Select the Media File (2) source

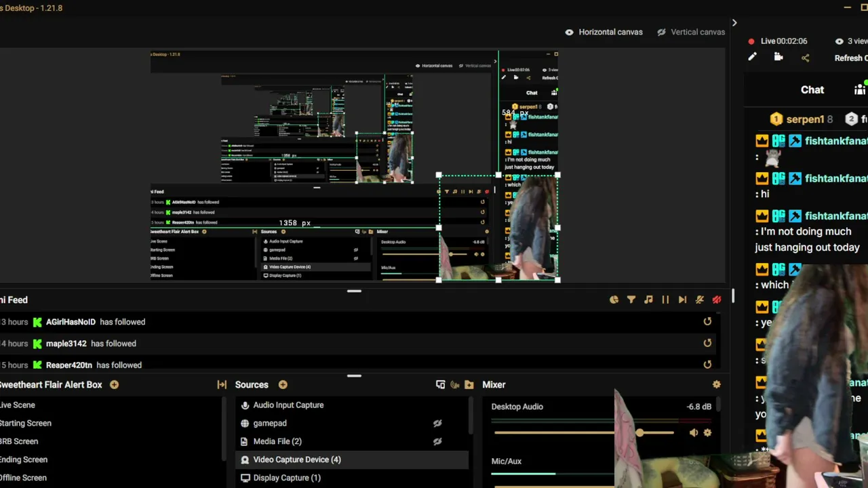pos(351,441)
